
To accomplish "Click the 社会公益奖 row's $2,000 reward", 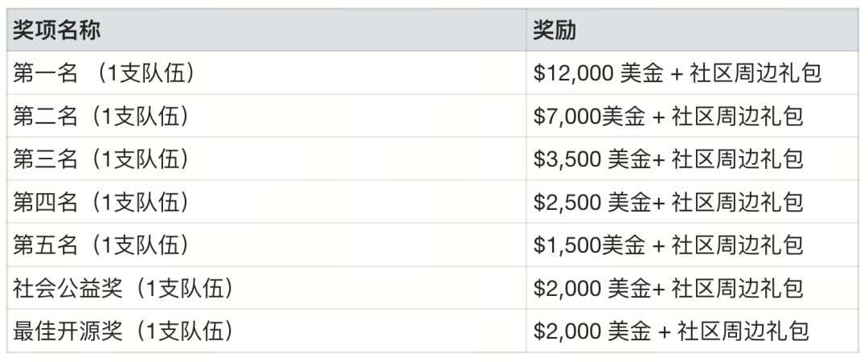I will (593, 287).
